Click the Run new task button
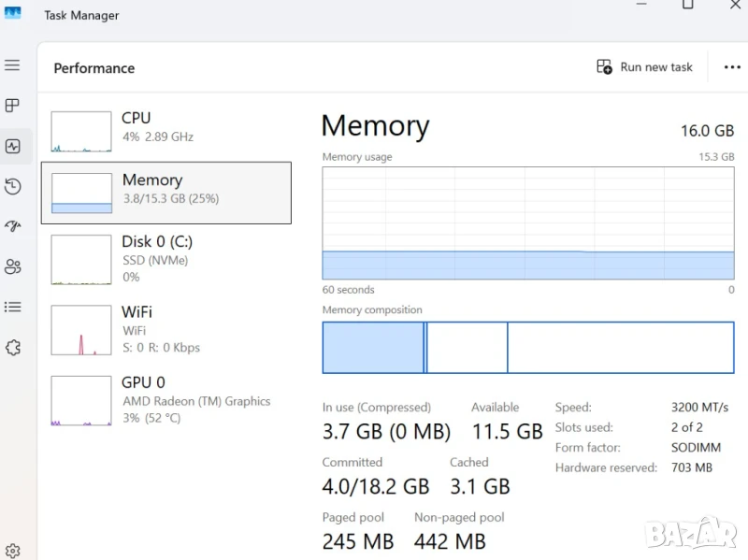Image resolution: width=748 pixels, height=560 pixels. coord(645,67)
